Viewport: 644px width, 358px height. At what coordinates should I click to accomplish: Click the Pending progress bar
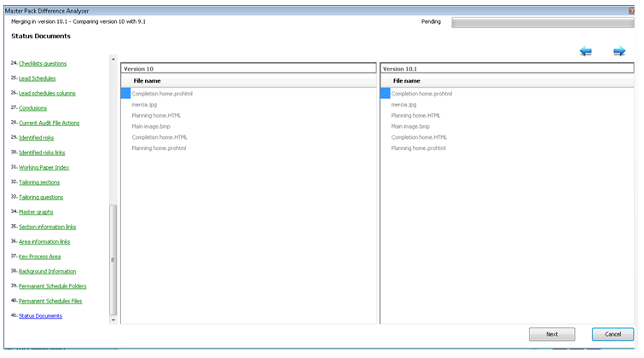tap(542, 22)
